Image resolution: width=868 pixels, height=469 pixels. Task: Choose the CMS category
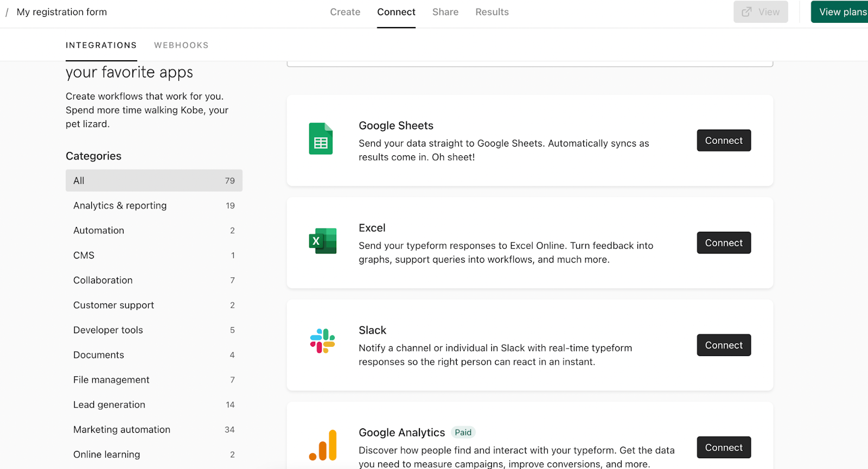point(154,255)
